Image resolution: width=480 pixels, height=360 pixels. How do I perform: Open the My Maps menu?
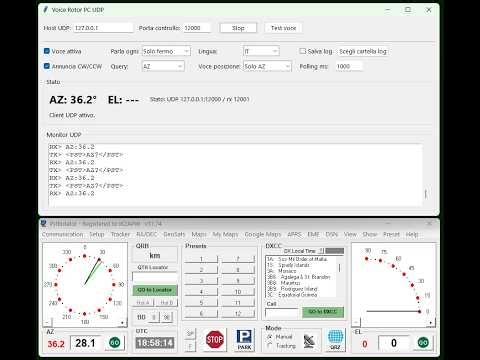(x=225, y=234)
